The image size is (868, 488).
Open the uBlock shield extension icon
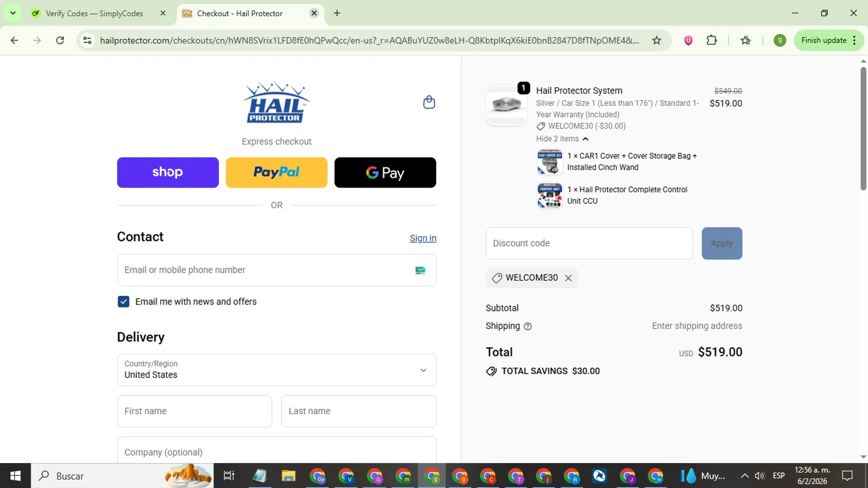[688, 41]
